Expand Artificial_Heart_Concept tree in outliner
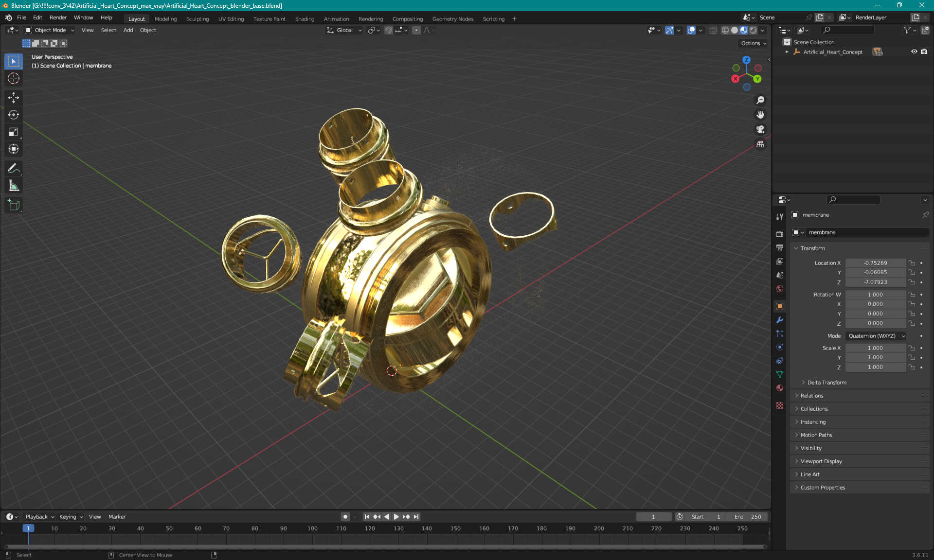Viewport: 934px width, 560px height. (787, 52)
